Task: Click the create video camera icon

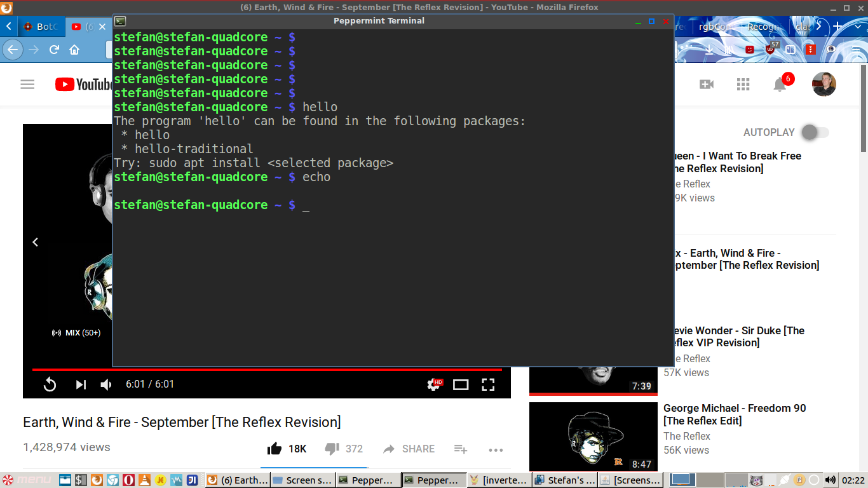Action: point(706,85)
